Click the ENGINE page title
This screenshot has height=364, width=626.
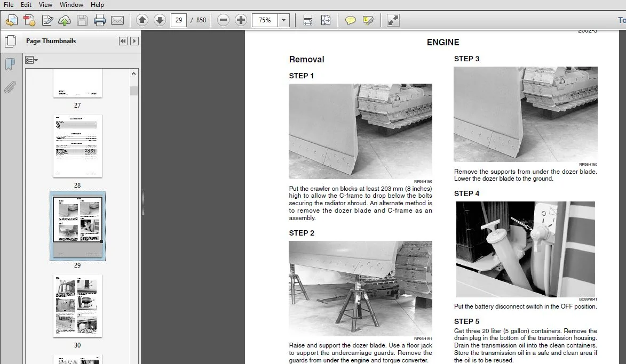click(443, 42)
